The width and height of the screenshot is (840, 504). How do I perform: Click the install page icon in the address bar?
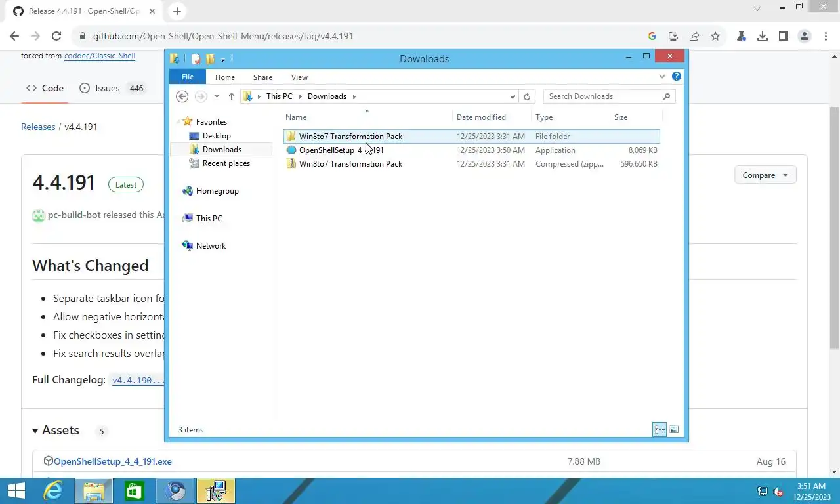click(x=673, y=36)
